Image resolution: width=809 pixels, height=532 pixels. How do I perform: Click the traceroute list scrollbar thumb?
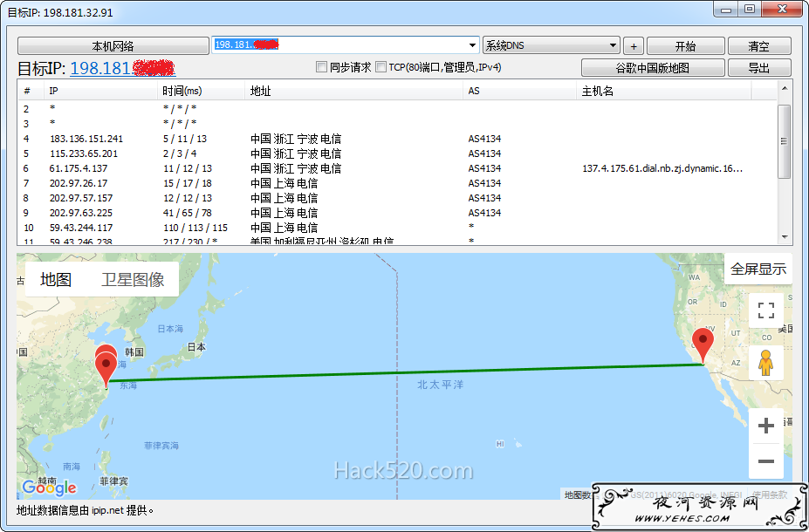coord(785,141)
